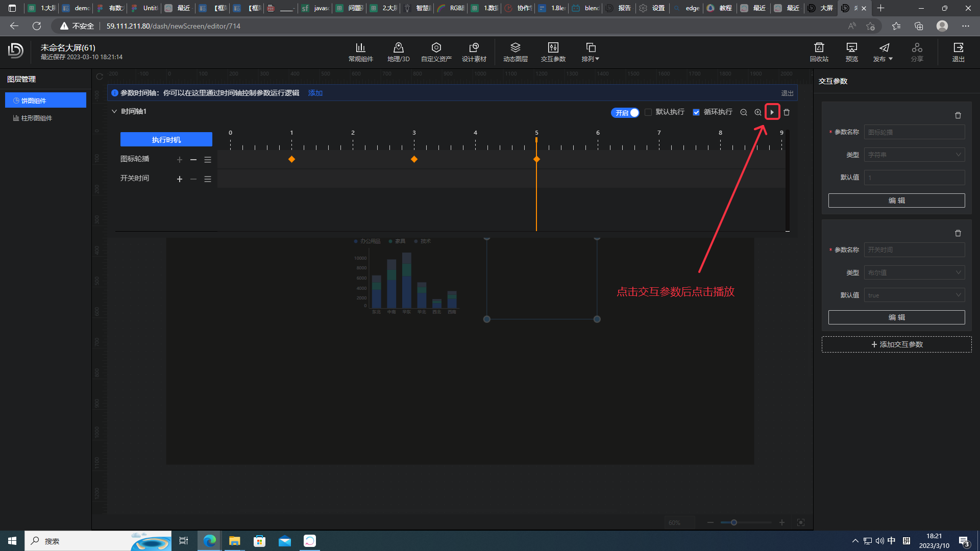The height and width of the screenshot is (551, 980).
Task: Click the refresh icon at ruler corner
Action: coord(100,77)
